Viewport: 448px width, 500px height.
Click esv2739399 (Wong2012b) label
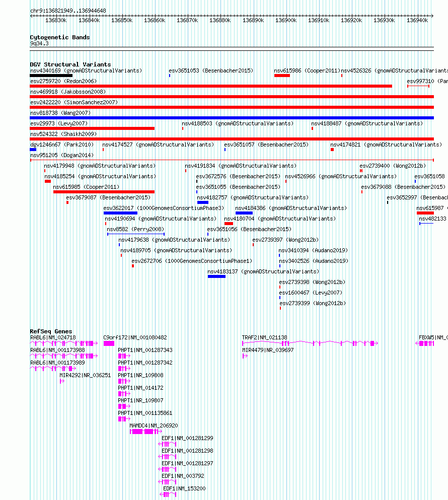(313, 303)
